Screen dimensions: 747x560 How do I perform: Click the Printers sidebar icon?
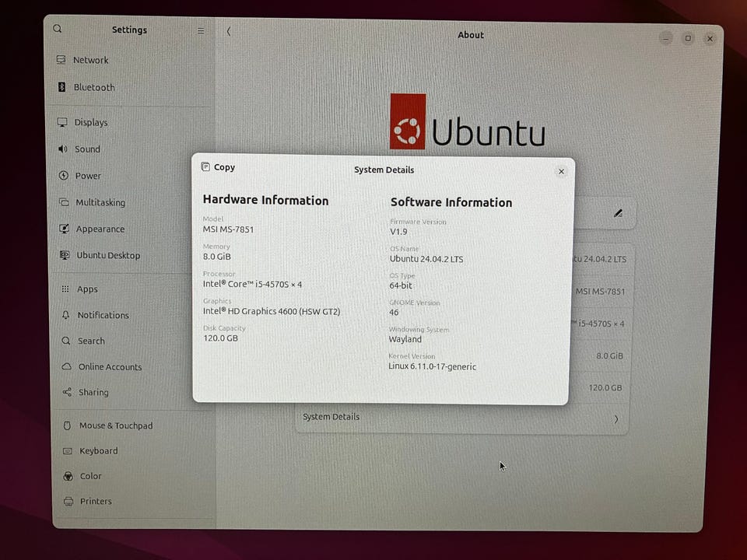click(68, 501)
